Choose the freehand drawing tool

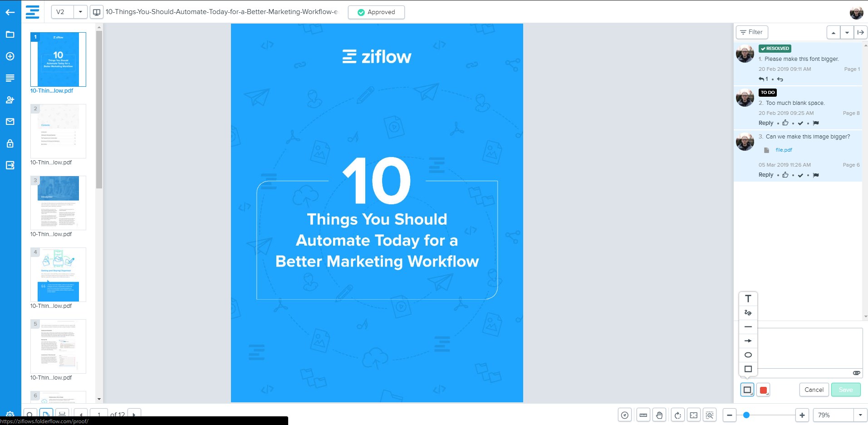[x=748, y=312]
